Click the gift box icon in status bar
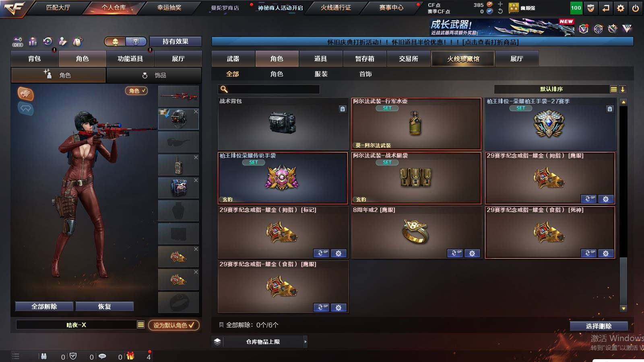This screenshot has width=644, height=362. (x=130, y=356)
